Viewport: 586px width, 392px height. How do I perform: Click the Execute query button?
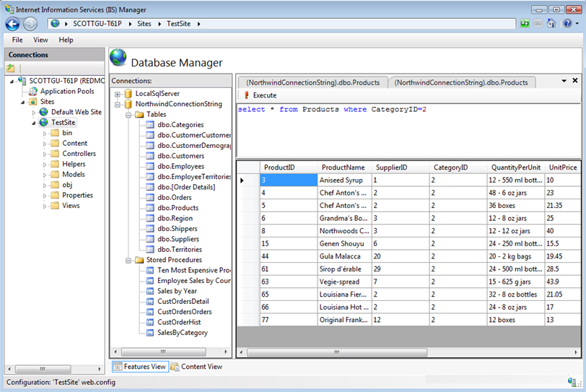point(261,95)
